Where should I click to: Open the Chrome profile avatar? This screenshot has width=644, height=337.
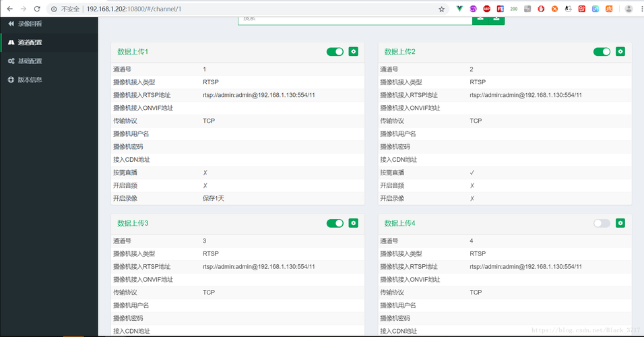[x=629, y=9]
